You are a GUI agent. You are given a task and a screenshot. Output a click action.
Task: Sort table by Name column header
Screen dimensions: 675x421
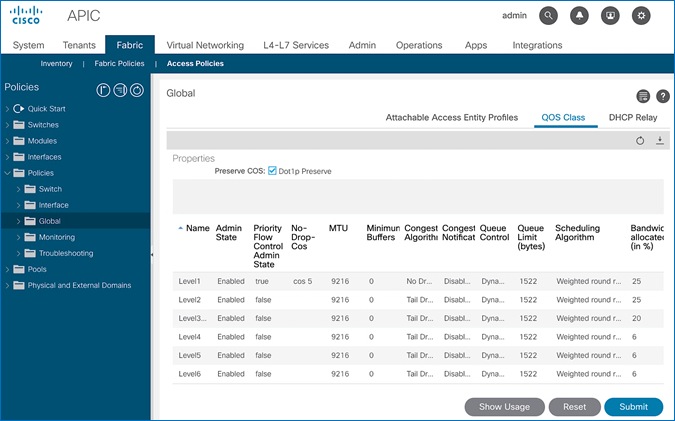click(198, 228)
